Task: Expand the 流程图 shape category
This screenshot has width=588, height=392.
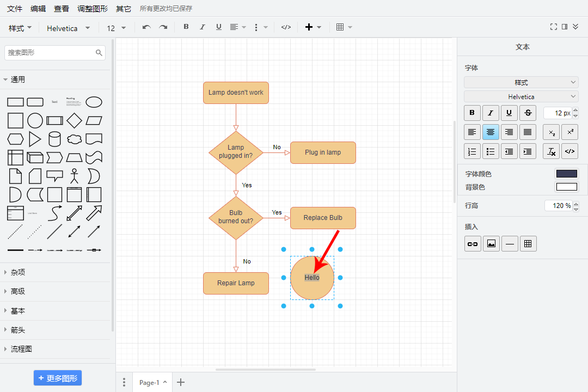Action: [x=21, y=349]
